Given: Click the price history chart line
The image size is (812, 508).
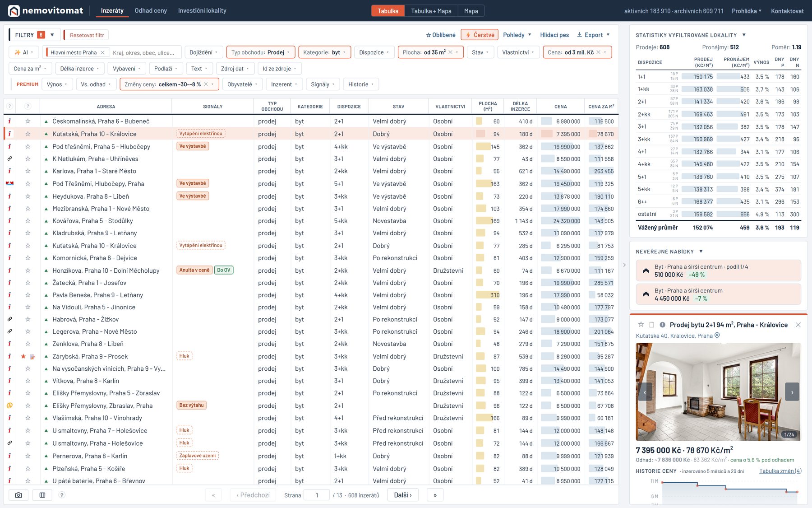Looking at the screenshot, I should pos(729,487).
